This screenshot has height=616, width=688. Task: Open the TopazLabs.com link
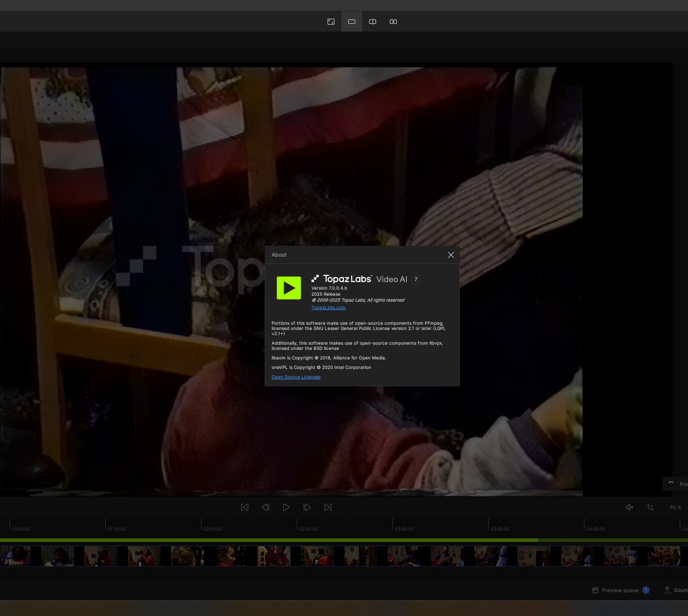click(328, 308)
